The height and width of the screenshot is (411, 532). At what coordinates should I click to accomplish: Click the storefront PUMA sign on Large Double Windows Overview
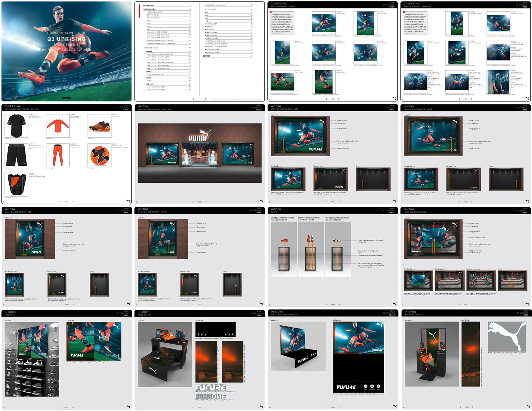[x=200, y=136]
